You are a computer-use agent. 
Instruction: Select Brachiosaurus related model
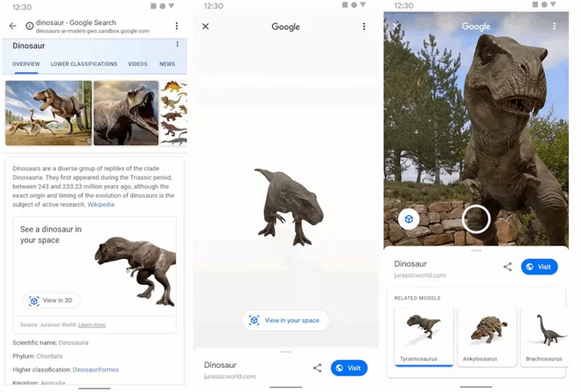click(x=544, y=337)
